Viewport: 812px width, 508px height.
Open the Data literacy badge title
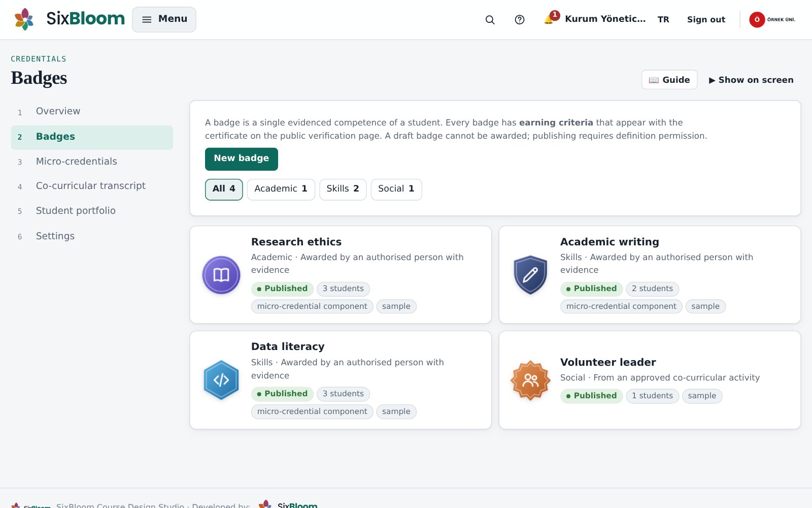(288, 346)
